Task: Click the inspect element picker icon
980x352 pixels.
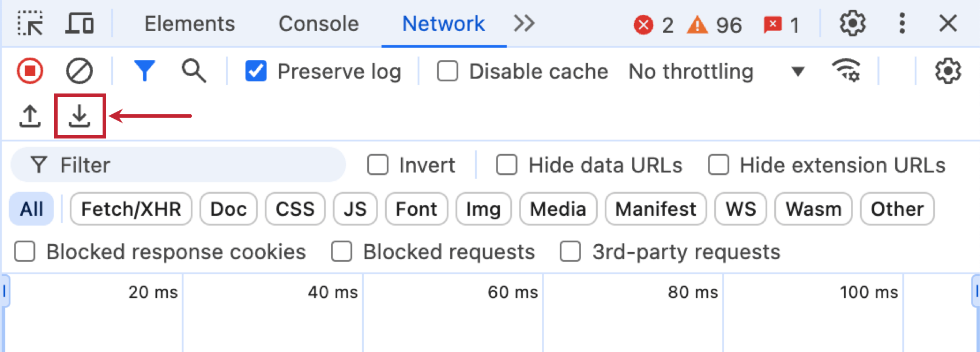Action: tap(31, 23)
